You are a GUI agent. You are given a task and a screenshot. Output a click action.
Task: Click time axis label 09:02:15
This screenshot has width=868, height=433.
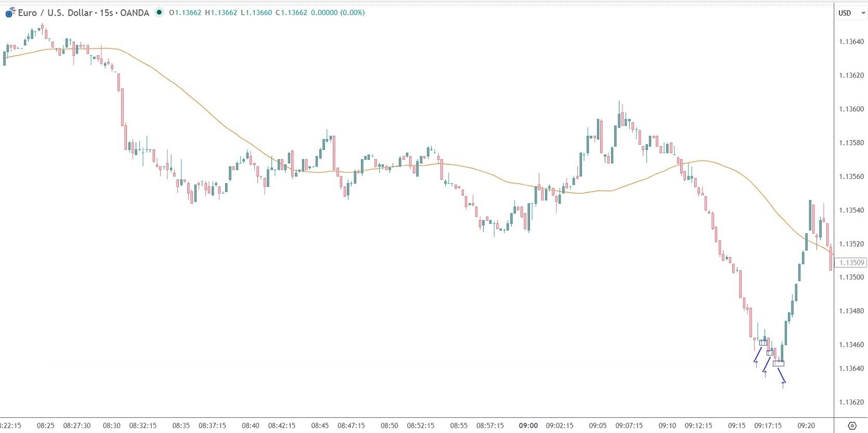pos(560,426)
